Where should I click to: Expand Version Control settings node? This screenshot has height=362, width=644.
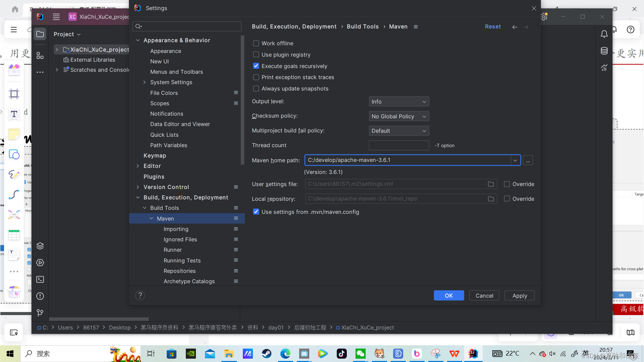coord(138,187)
